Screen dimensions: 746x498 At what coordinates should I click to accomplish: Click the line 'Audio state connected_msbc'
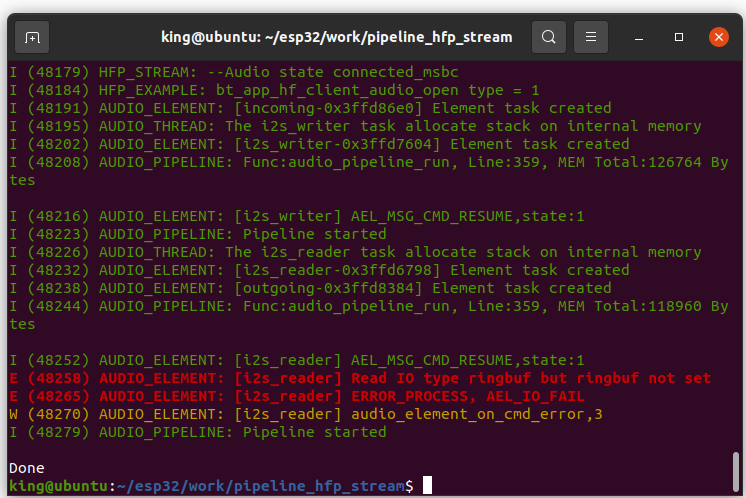[x=234, y=72]
